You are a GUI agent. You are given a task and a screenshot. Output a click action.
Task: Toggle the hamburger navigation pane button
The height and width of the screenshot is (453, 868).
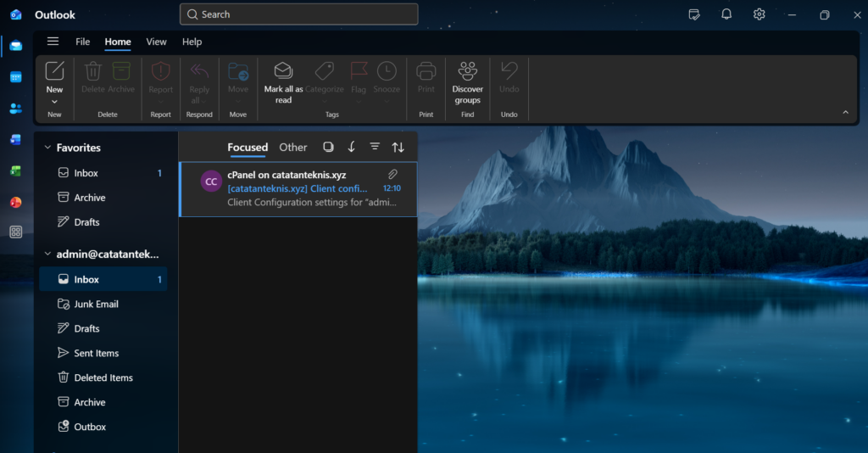(53, 42)
